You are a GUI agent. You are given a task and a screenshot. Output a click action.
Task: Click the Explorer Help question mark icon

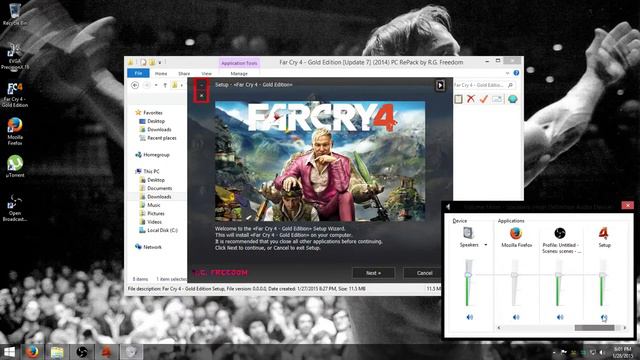[516, 73]
